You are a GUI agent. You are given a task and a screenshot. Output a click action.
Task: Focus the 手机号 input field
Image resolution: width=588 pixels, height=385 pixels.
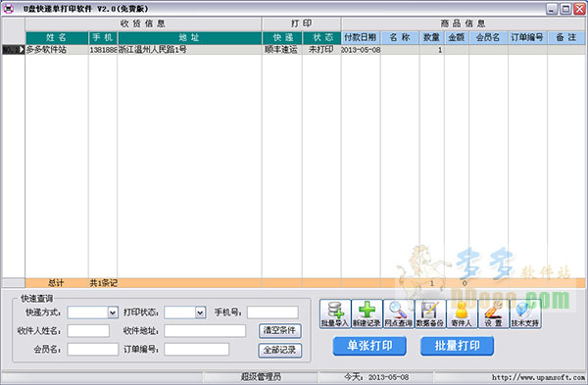coord(272,313)
